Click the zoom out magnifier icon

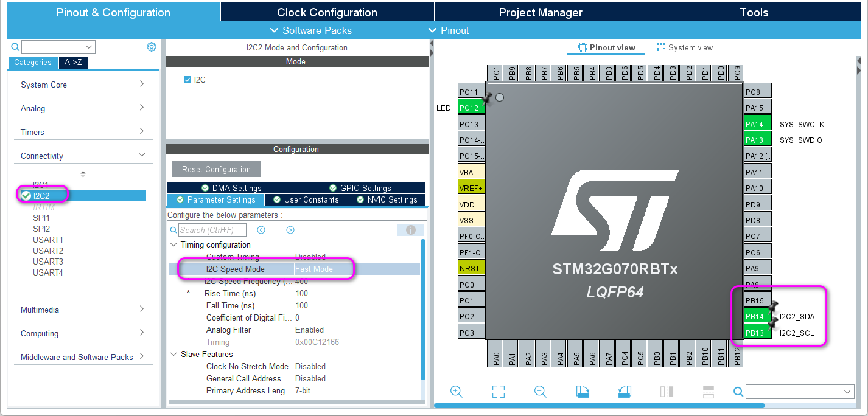(x=540, y=392)
